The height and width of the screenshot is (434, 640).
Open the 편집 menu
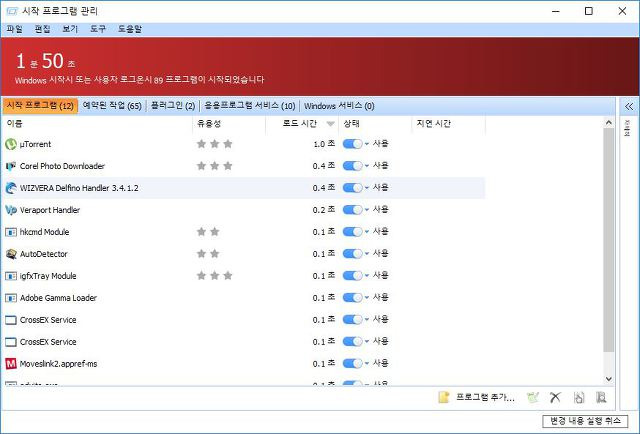point(42,29)
